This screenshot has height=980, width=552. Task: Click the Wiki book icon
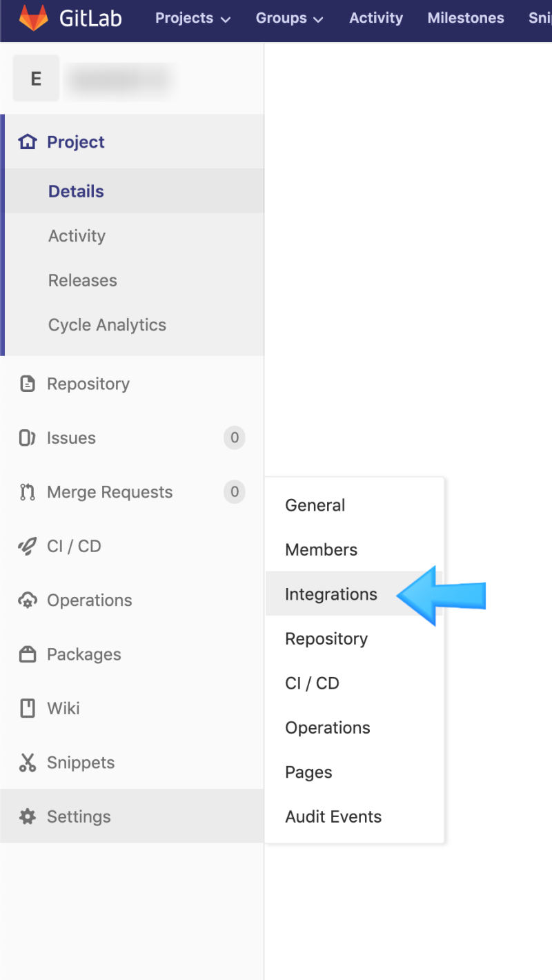pos(28,709)
